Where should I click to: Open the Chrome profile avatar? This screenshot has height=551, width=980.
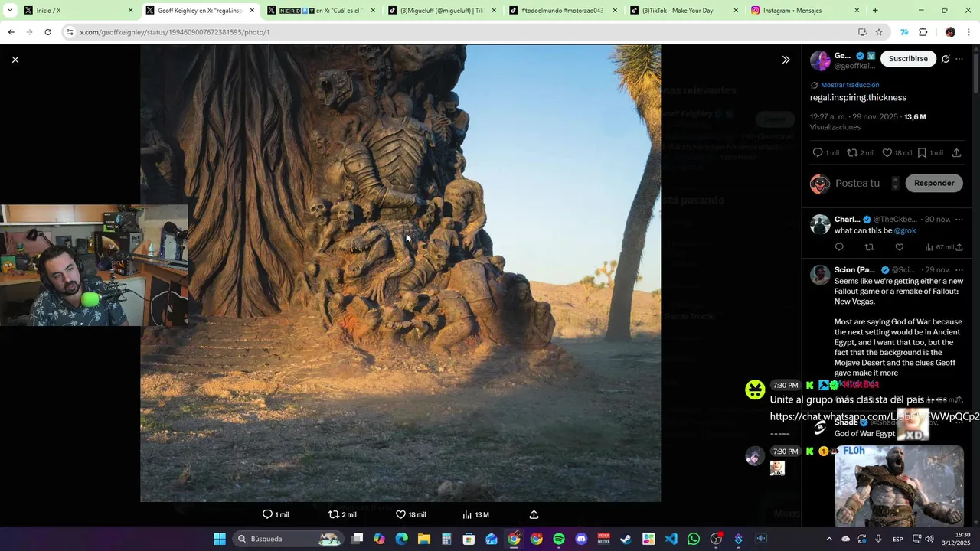point(950,32)
